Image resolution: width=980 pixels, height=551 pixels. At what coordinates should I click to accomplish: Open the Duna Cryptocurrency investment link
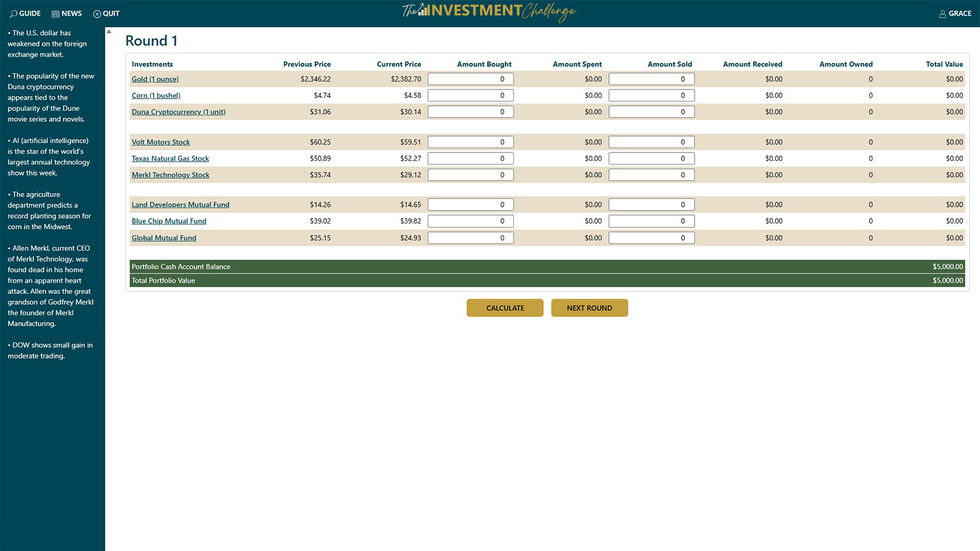tap(178, 112)
